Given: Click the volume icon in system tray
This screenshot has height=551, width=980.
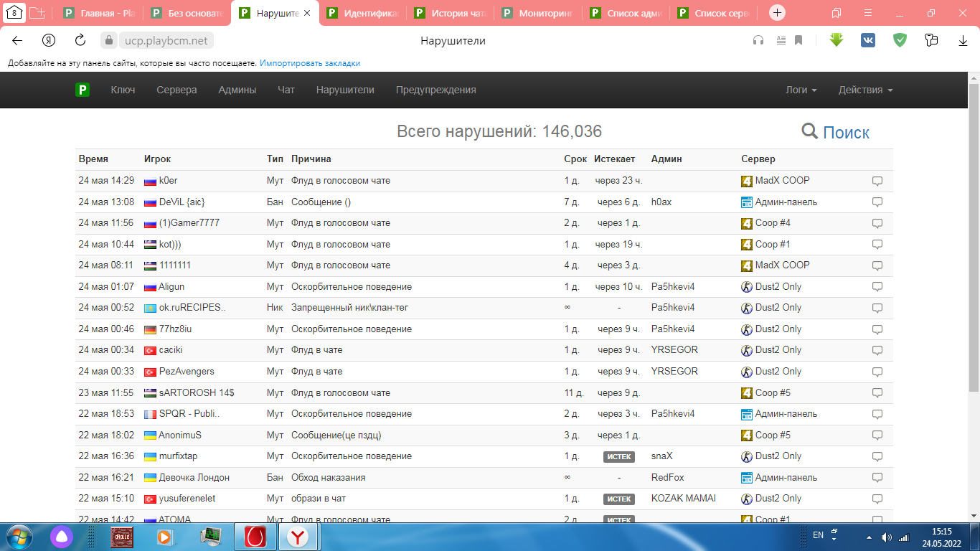Looking at the screenshot, I should point(887,537).
